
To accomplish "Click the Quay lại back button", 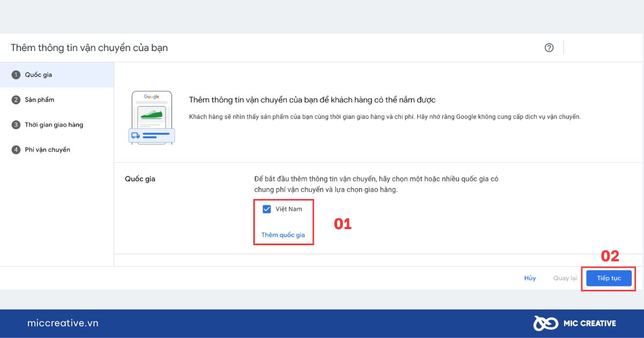I will [565, 278].
